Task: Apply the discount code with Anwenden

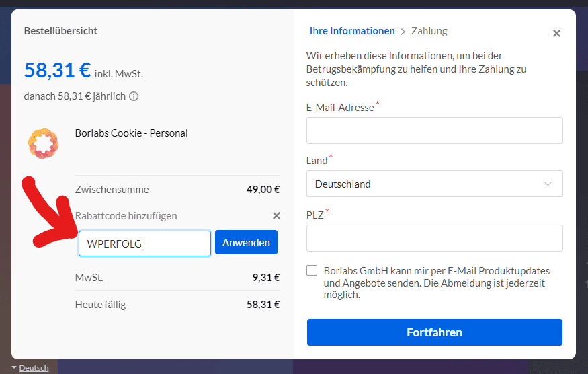Action: tap(246, 243)
